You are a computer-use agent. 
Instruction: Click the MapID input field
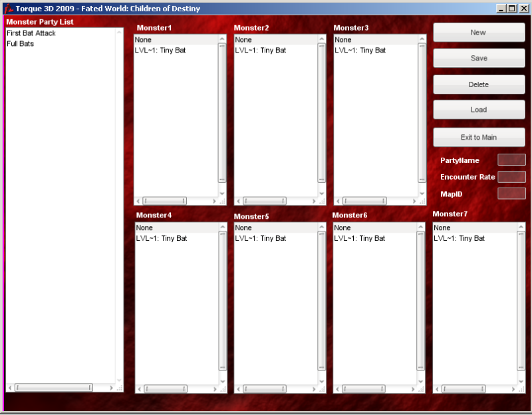click(511, 194)
